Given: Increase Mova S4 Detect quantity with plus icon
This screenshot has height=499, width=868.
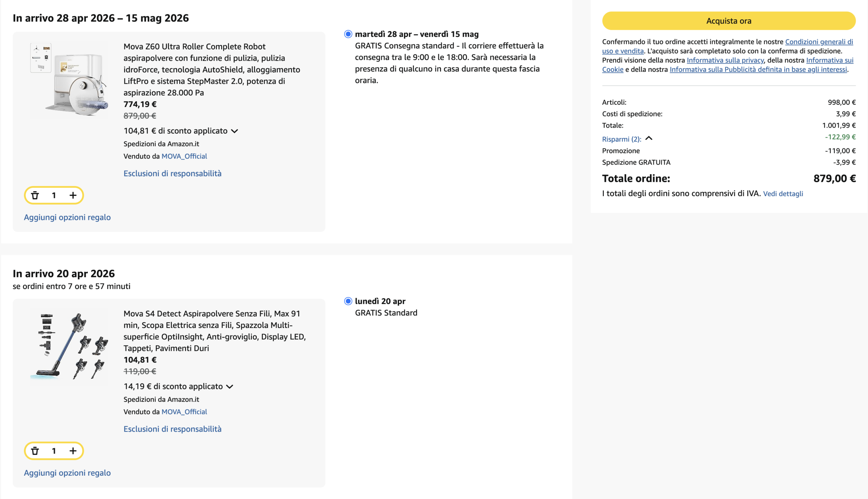Looking at the screenshot, I should click(x=73, y=451).
